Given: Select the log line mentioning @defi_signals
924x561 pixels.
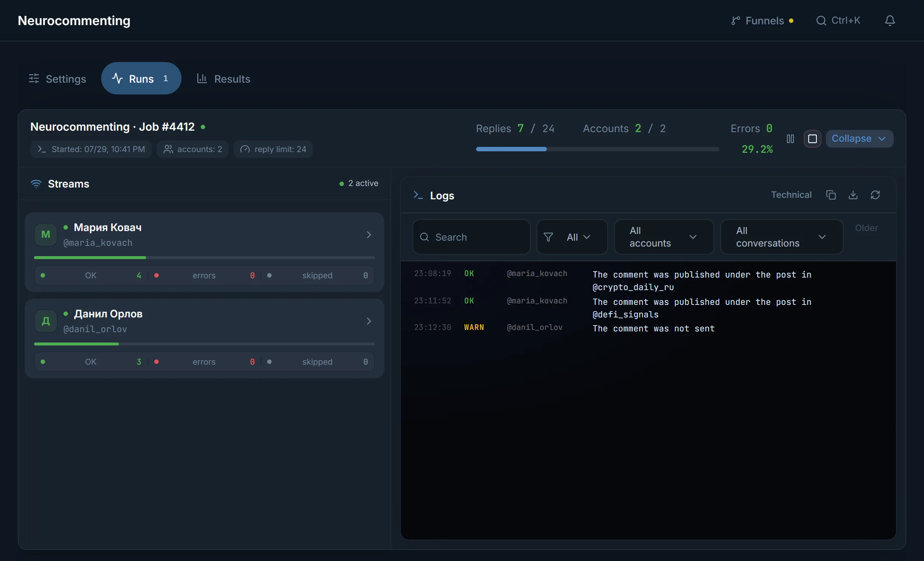Looking at the screenshot, I should 648,308.
